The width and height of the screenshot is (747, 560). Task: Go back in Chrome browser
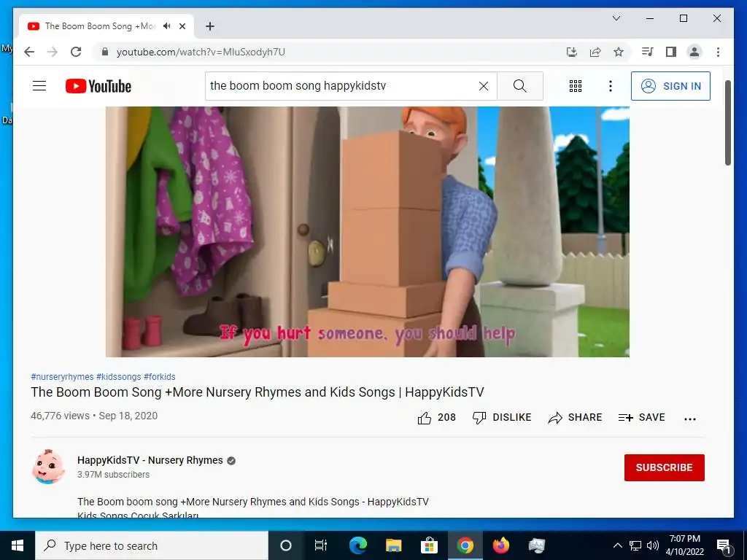click(x=29, y=52)
